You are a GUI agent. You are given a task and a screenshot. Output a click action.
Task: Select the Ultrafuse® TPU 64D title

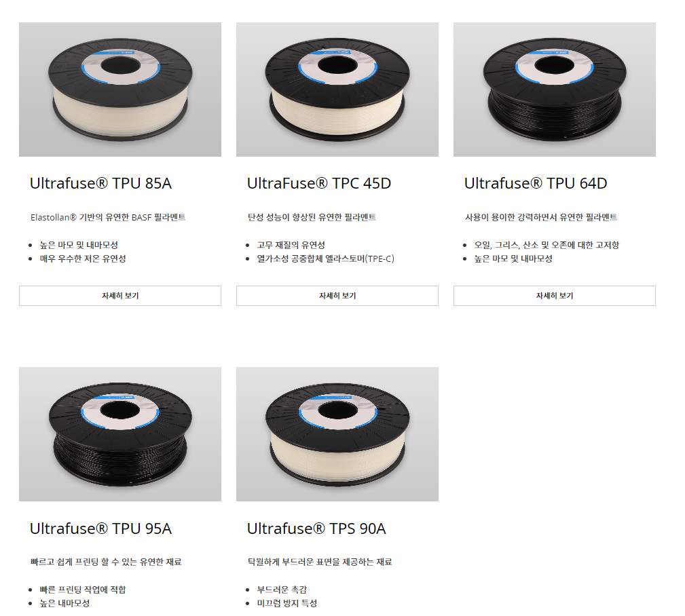[536, 183]
